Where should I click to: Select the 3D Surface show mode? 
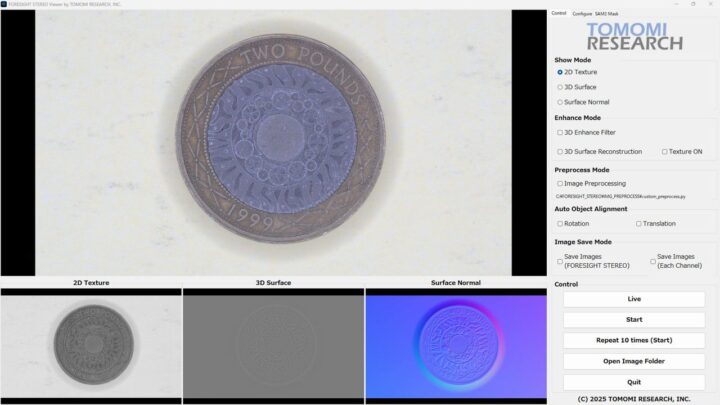point(560,87)
